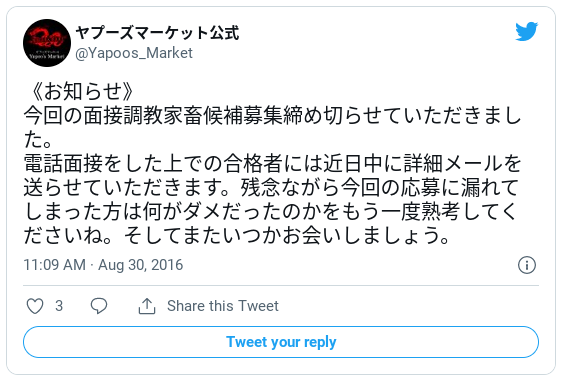Click the tweet line starting 送らせていただきます

pyautogui.click(x=271, y=187)
